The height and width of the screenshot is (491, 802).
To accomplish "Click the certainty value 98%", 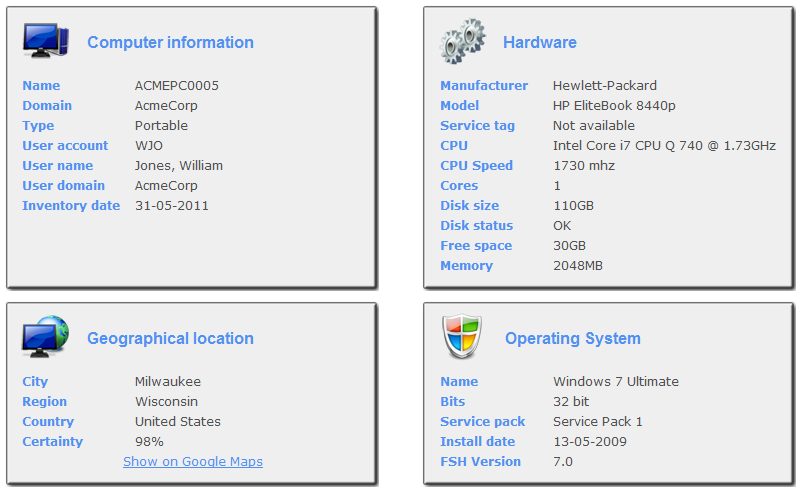I will [x=149, y=441].
